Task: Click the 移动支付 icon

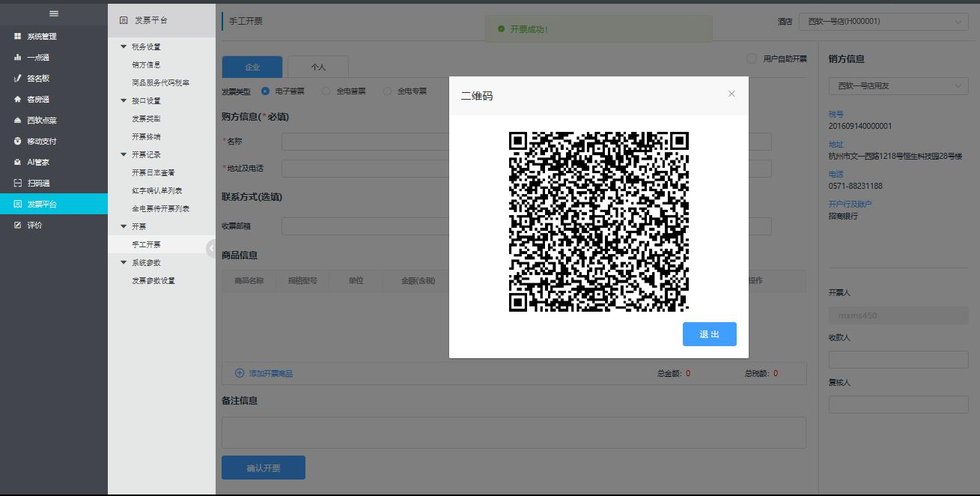Action: tap(18, 141)
